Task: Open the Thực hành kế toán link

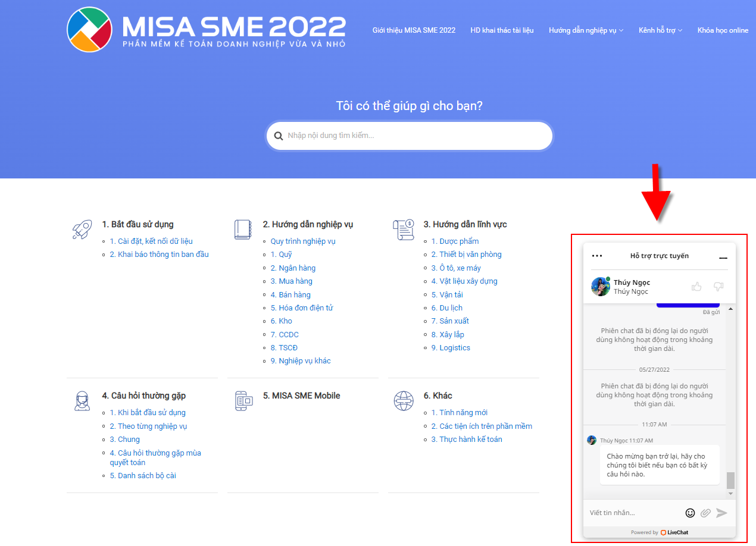Action: click(x=467, y=440)
